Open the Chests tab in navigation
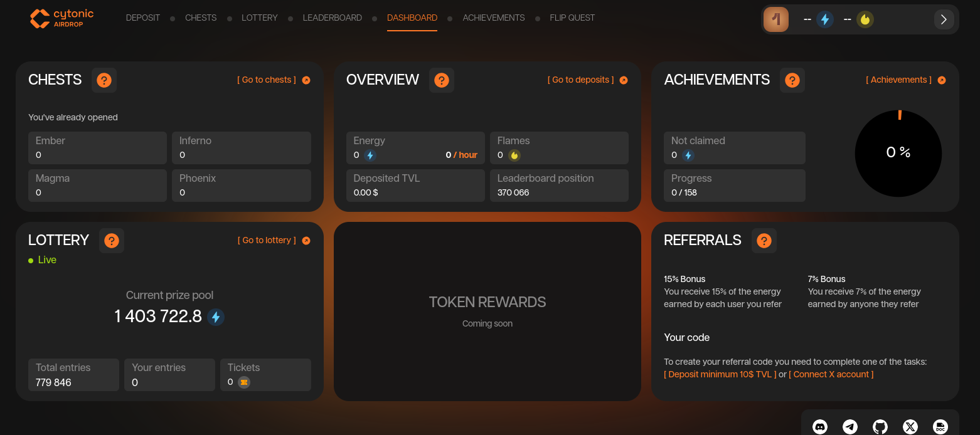 [201, 18]
